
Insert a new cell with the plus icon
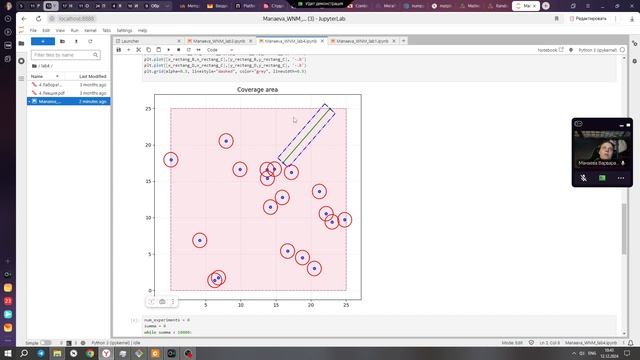129,50
